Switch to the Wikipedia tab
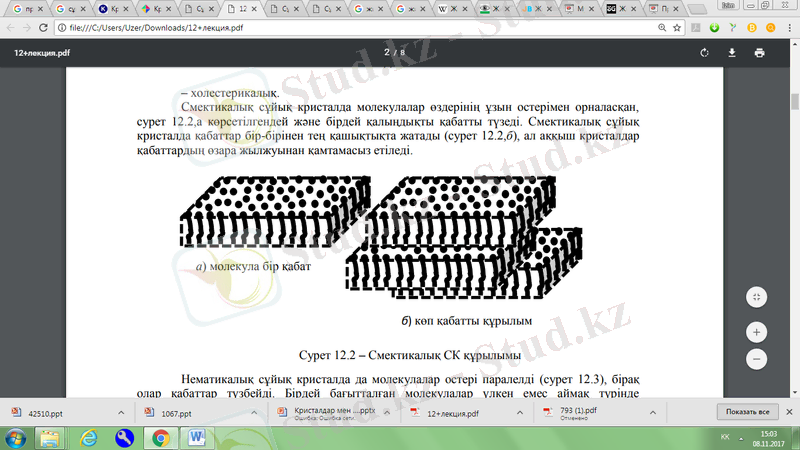The width and height of the screenshot is (800, 450). pos(453,9)
